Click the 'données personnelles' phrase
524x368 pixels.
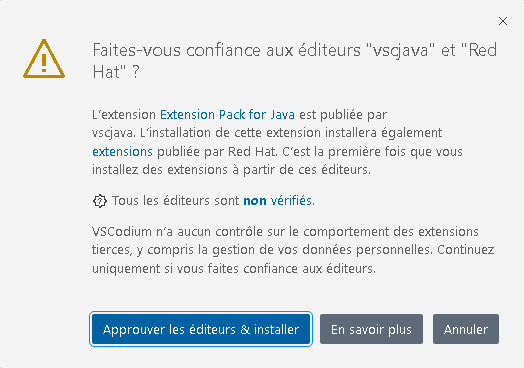pyautogui.click(x=367, y=250)
